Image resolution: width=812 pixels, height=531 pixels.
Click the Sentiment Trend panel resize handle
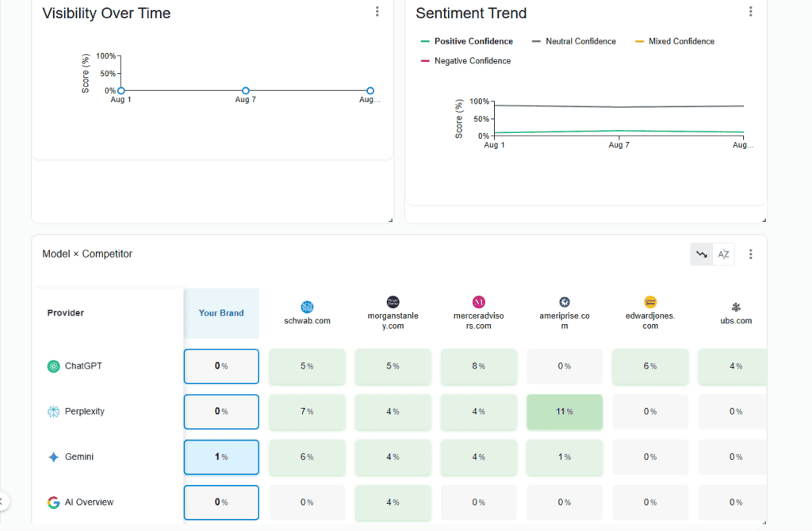(764, 220)
